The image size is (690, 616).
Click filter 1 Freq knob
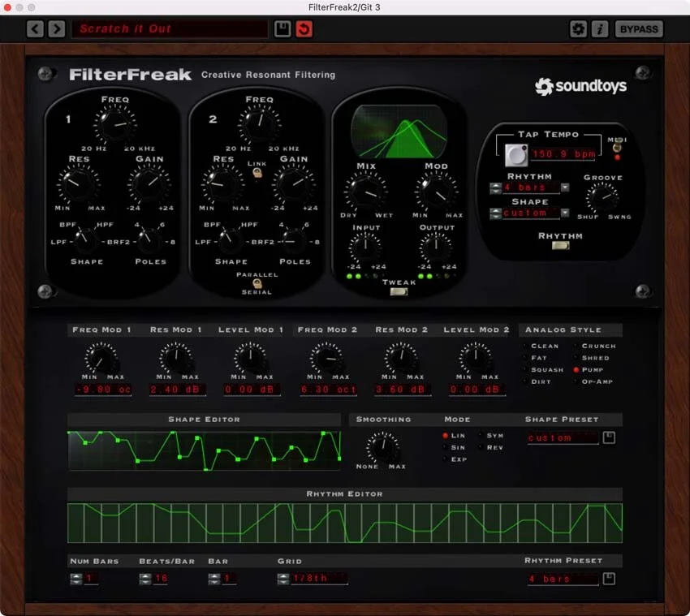pyautogui.click(x=114, y=124)
